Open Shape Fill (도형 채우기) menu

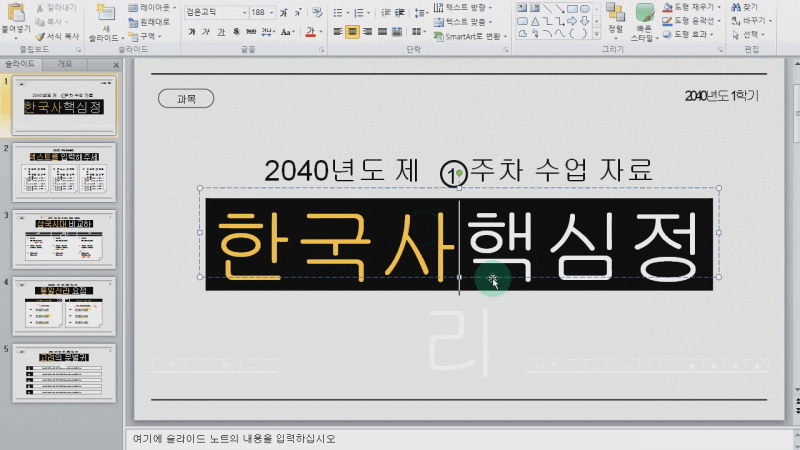[x=692, y=7]
